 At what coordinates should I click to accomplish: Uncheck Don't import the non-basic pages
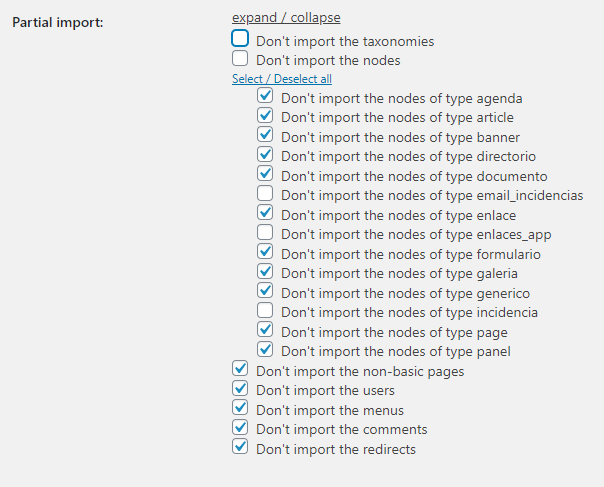[240, 370]
